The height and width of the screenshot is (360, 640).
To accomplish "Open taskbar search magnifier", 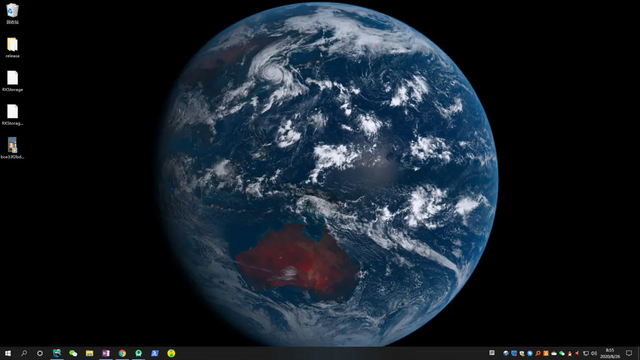I will coord(24,353).
